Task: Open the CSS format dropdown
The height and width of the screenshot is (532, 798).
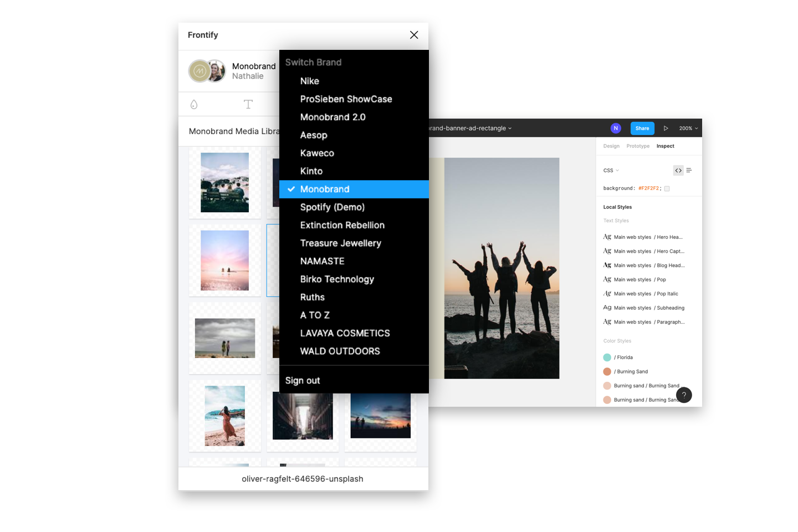Action: pos(611,171)
